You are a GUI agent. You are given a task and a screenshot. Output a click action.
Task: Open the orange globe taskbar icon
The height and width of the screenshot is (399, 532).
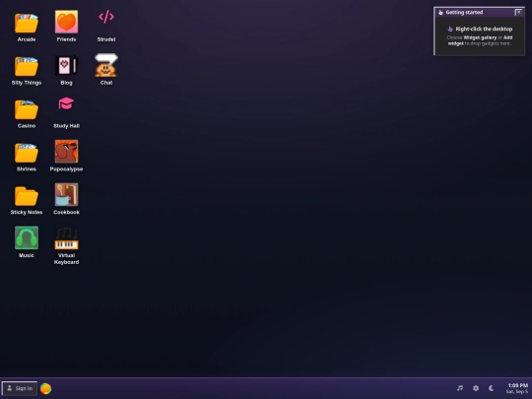point(45,388)
